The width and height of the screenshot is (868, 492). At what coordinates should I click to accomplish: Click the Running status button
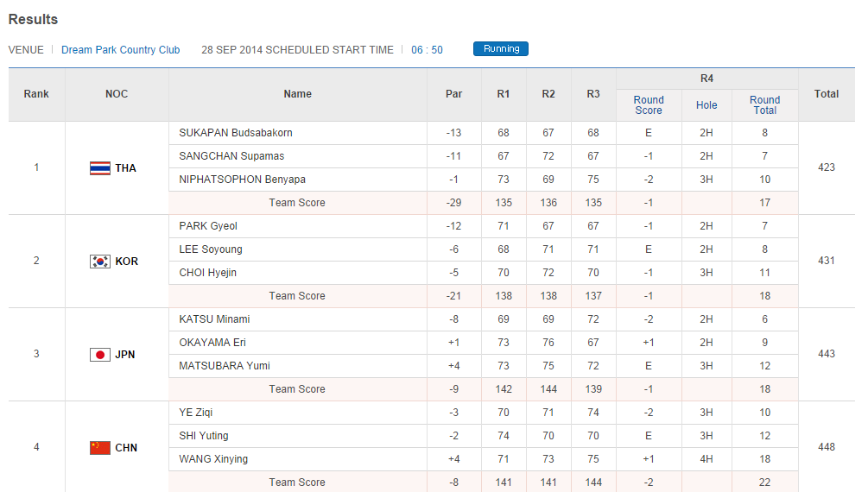(x=501, y=49)
